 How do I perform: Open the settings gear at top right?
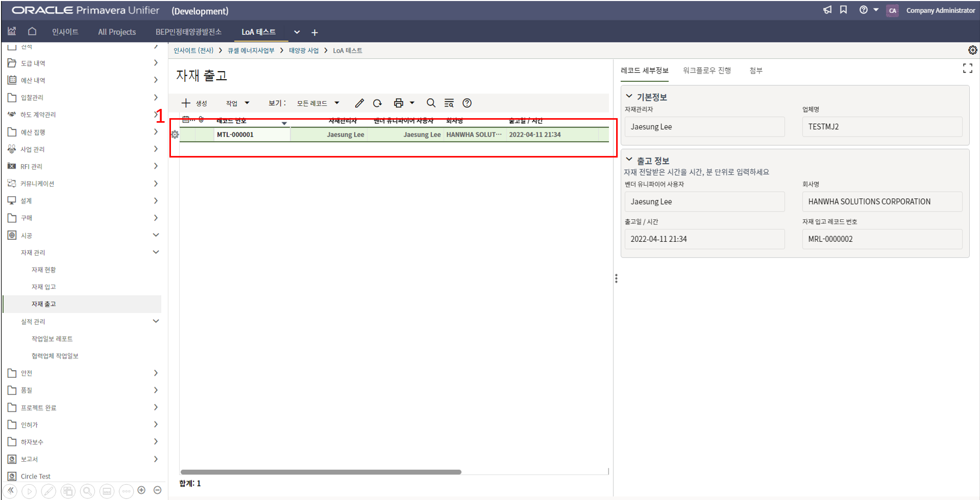(972, 50)
